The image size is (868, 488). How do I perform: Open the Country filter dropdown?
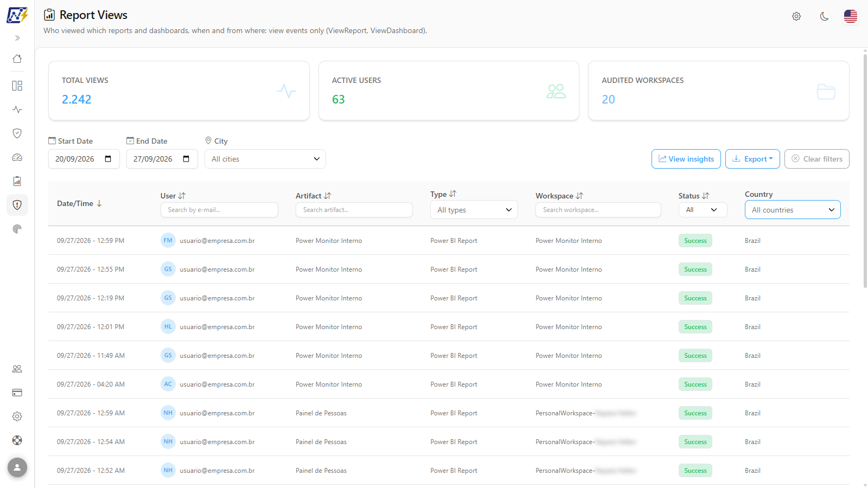(793, 210)
